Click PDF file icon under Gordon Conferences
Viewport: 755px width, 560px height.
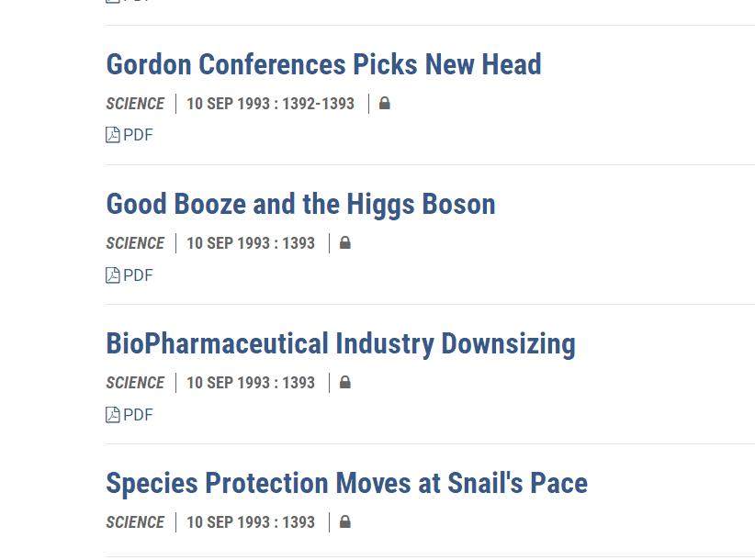click(x=113, y=136)
